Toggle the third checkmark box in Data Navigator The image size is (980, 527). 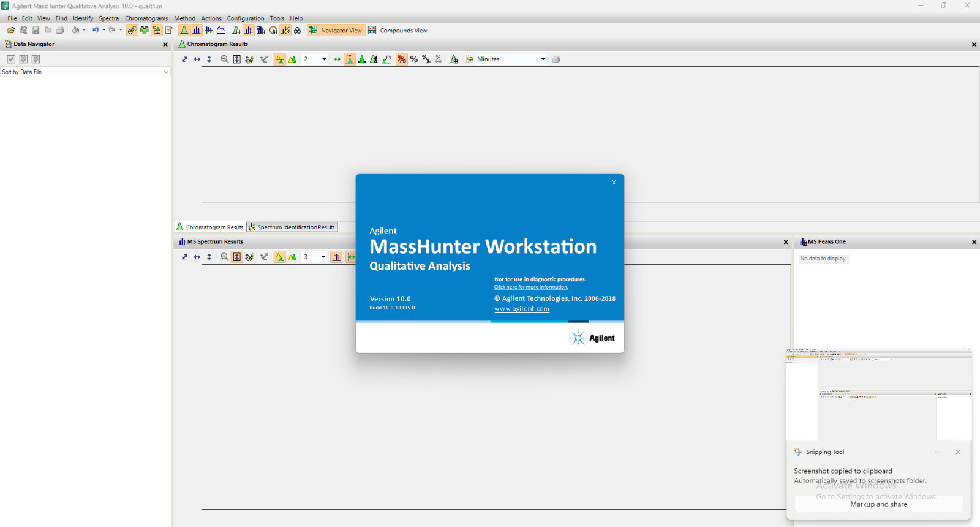36,59
